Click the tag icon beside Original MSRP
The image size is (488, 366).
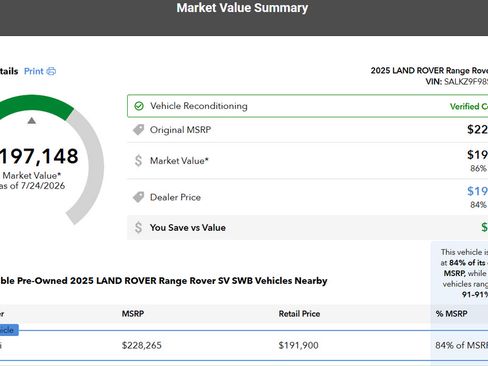coord(139,130)
